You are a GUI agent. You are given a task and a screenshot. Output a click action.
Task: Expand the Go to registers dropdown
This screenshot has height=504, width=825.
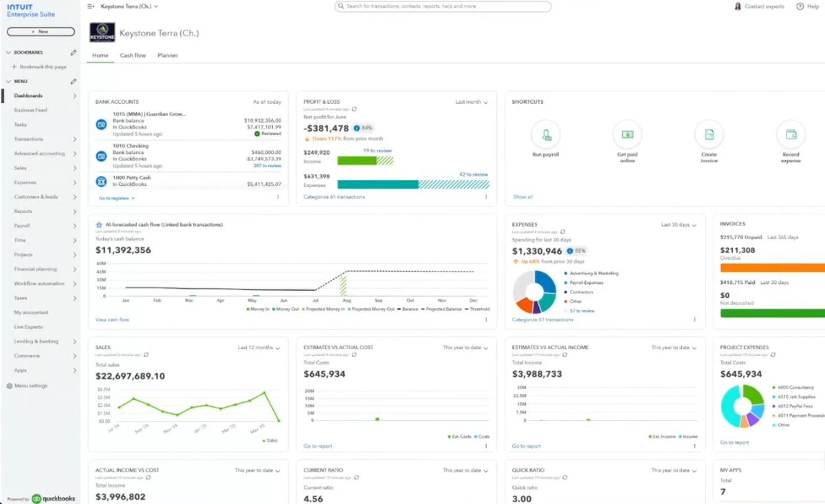[x=117, y=198]
